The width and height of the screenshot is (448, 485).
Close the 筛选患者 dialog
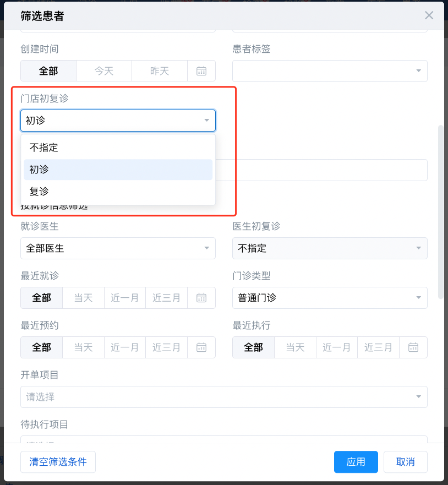[429, 15]
